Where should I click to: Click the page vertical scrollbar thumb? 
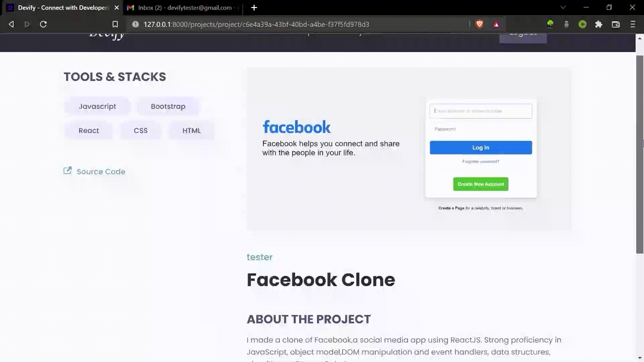coord(640,154)
